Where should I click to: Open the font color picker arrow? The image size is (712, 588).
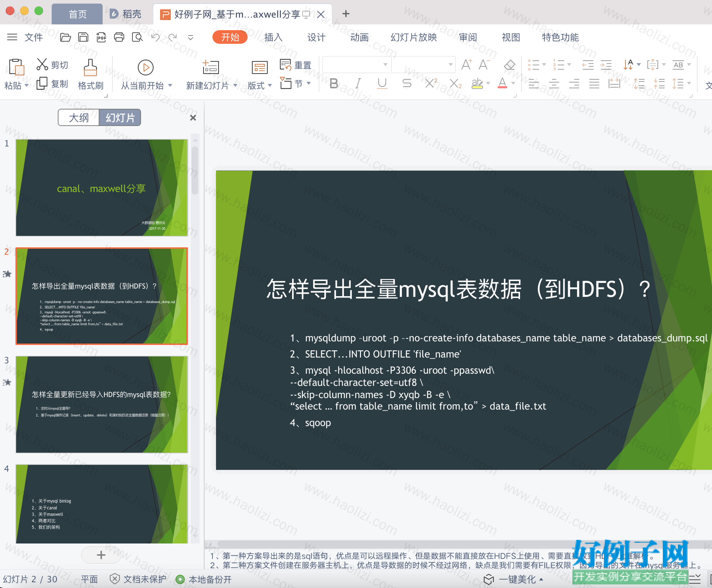[513, 83]
